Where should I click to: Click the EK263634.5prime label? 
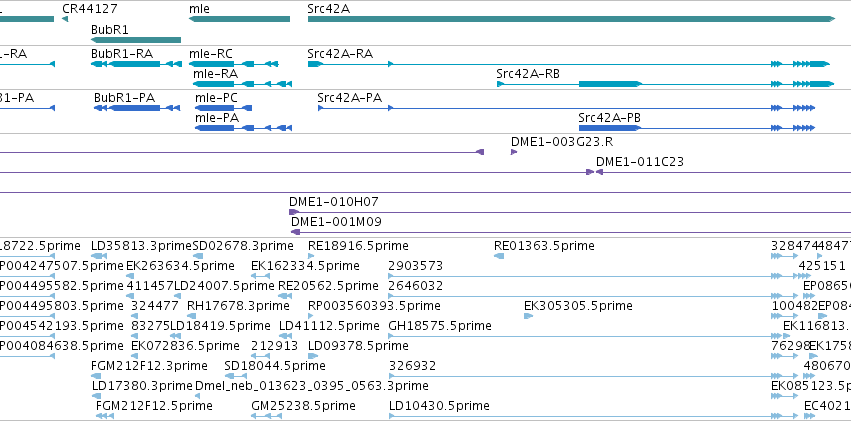pyautogui.click(x=180, y=266)
